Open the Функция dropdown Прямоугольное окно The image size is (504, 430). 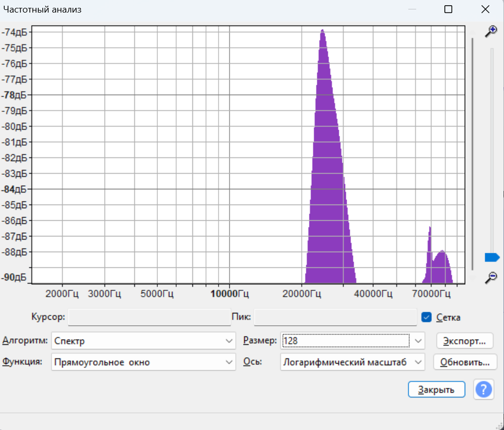143,362
